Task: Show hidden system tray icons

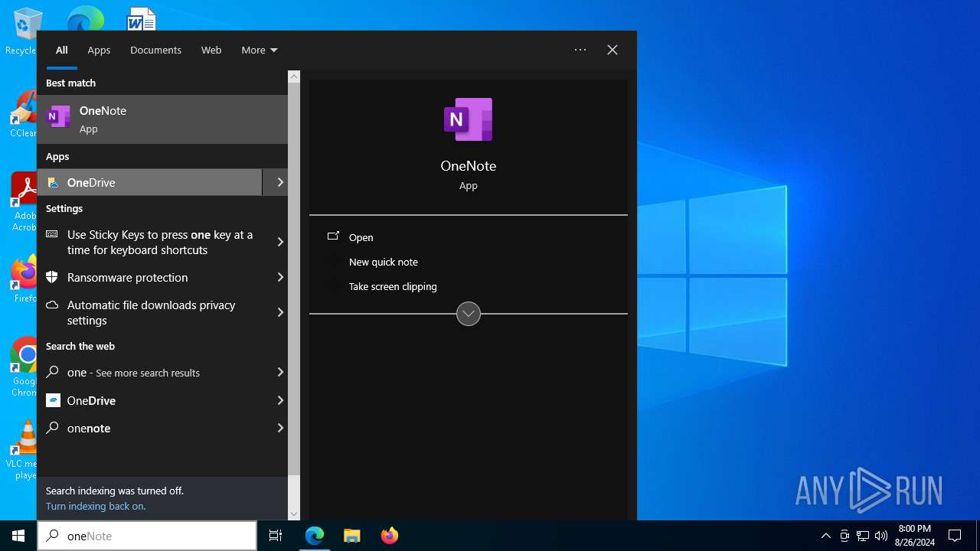Action: coord(825,536)
